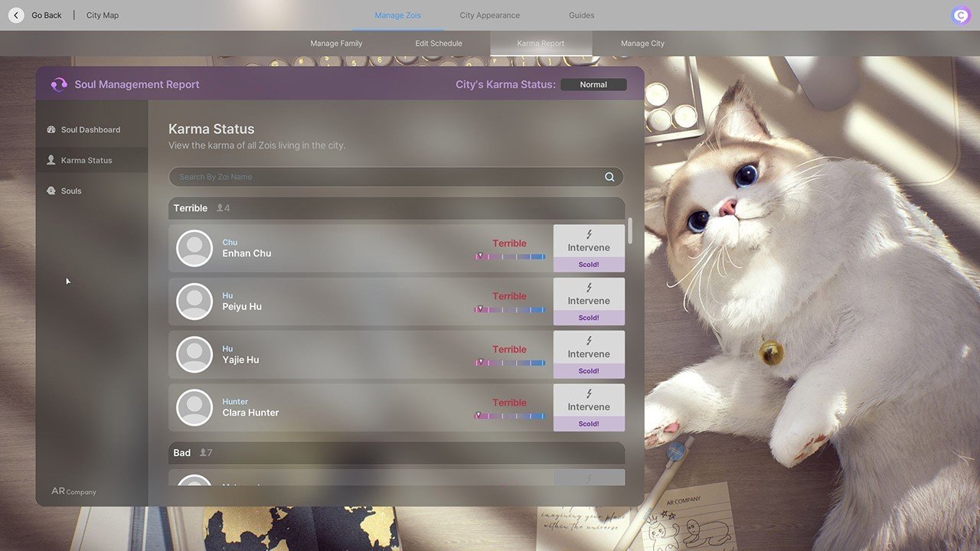Screen dimensions: 980x551
Task: Select Soul Dashboard in sidebar
Action: pyautogui.click(x=92, y=130)
